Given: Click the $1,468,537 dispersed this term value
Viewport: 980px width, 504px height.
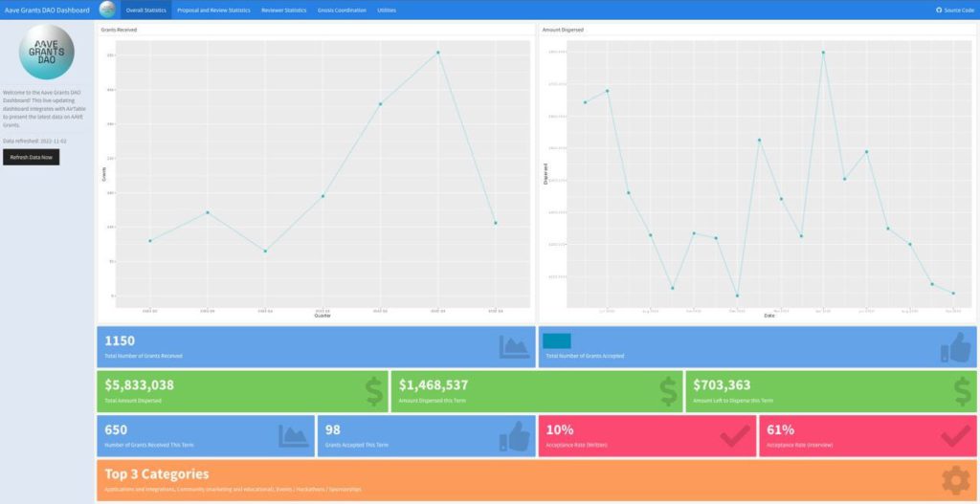Looking at the screenshot, I should [x=434, y=385].
